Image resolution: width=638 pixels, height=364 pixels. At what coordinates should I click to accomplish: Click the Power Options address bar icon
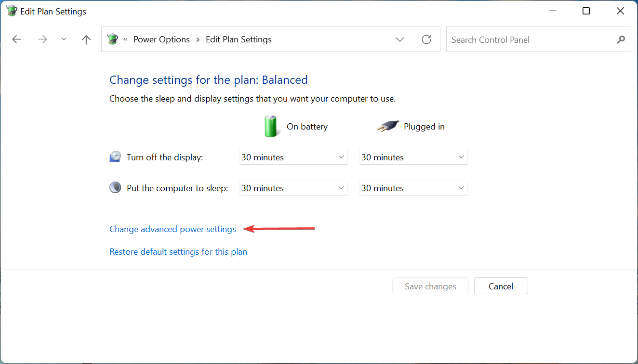click(x=113, y=39)
